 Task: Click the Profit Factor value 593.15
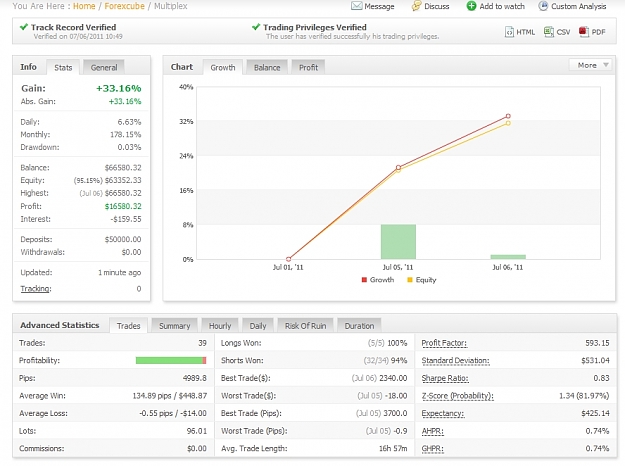click(597, 343)
